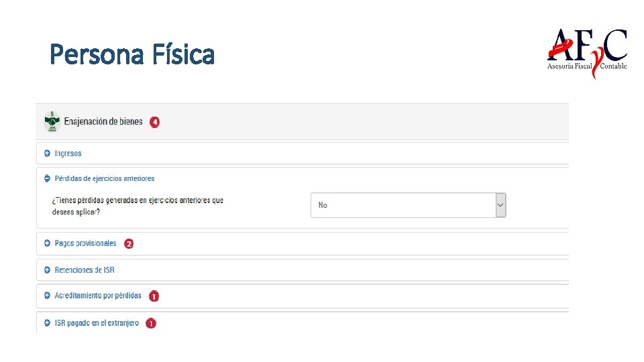Click the Enajenación de bienes header title
This screenshot has width=644, height=362.
[103, 121]
